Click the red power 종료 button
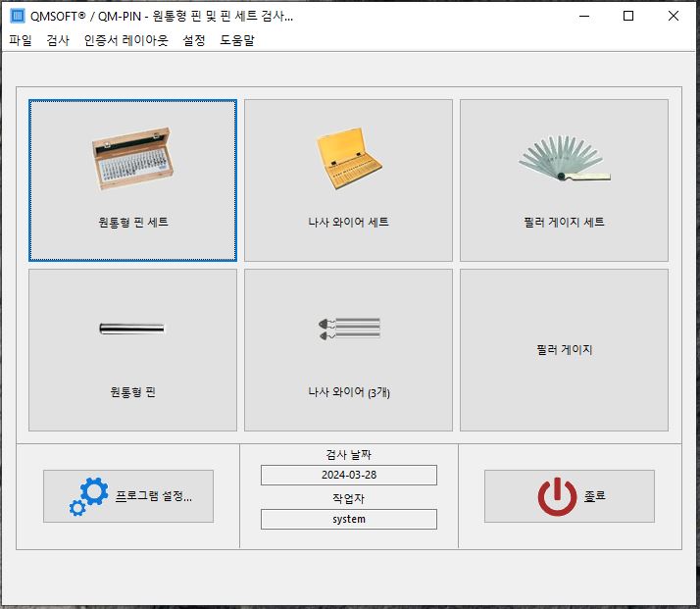The width and height of the screenshot is (700, 609). 570,496
